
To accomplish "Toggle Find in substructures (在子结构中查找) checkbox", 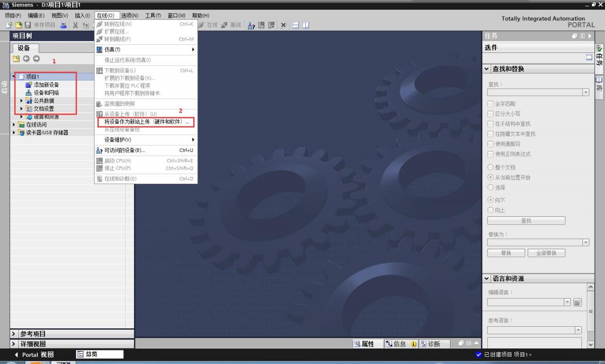I will click(x=490, y=124).
